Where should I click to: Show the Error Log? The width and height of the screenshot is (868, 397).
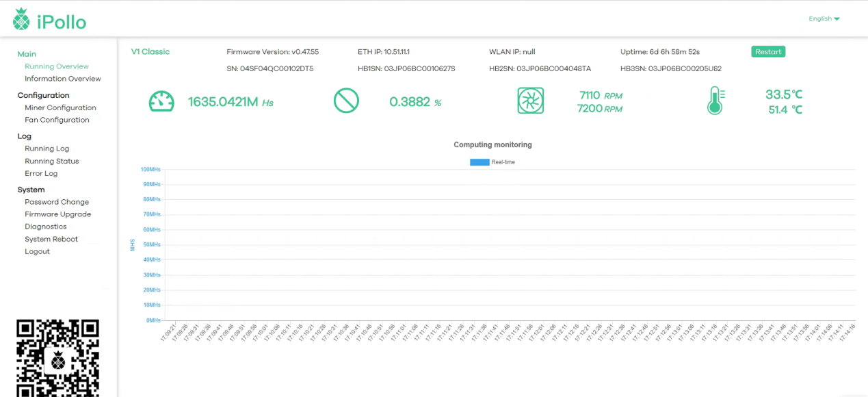tap(41, 173)
